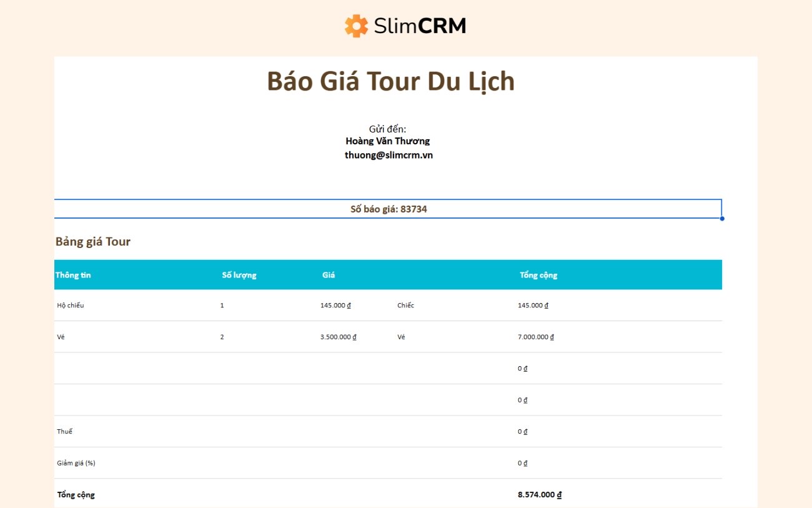Select the 'Bảng giá Tour' heading

[93, 241]
